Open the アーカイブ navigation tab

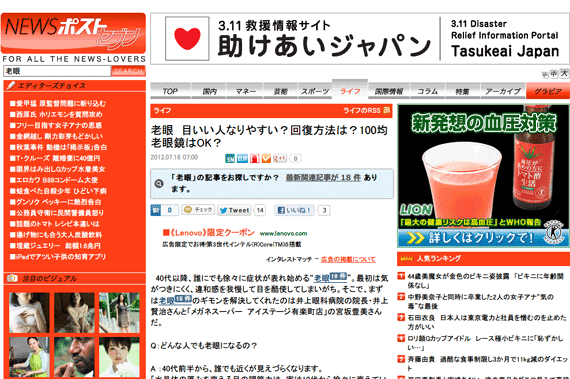click(x=503, y=91)
